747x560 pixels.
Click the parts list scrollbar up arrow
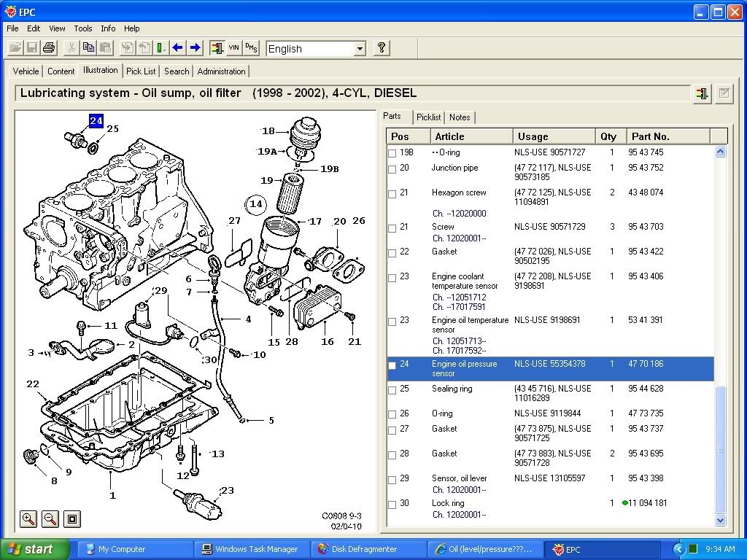(x=721, y=150)
